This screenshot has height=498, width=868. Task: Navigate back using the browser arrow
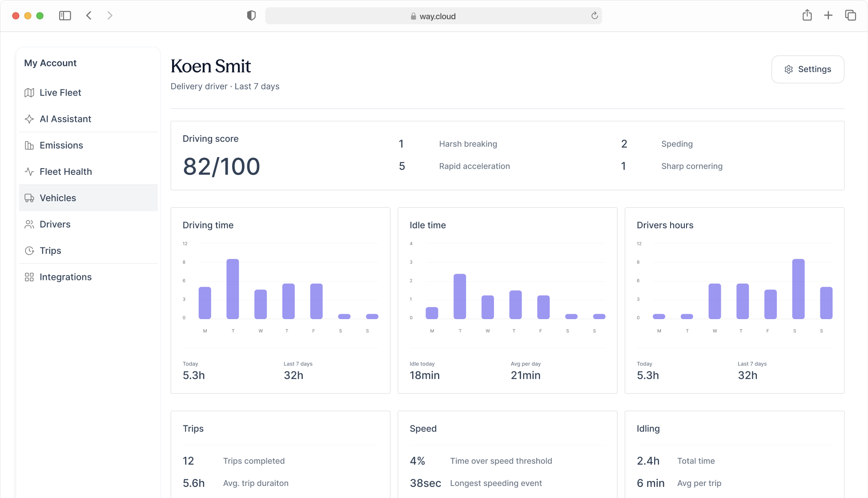pos(88,15)
